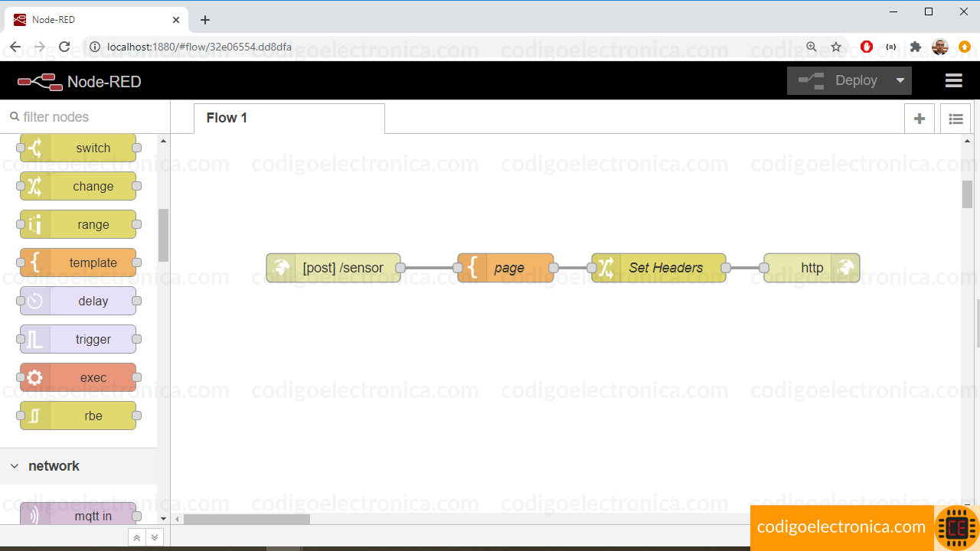The width and height of the screenshot is (980, 551).
Task: Open the hamburger main menu
Action: coord(953,80)
